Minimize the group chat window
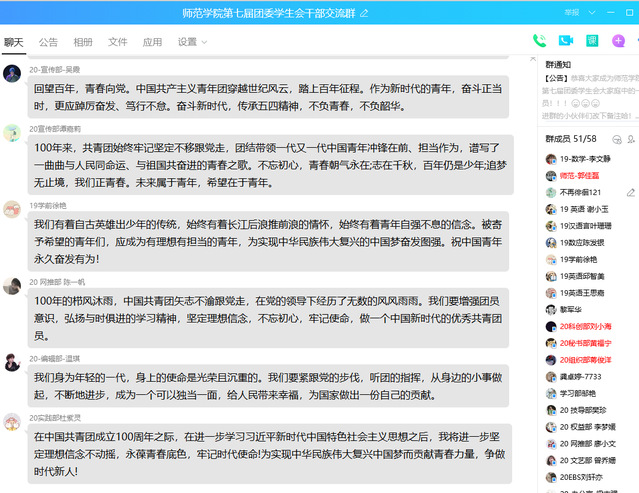 pyautogui.click(x=610, y=13)
